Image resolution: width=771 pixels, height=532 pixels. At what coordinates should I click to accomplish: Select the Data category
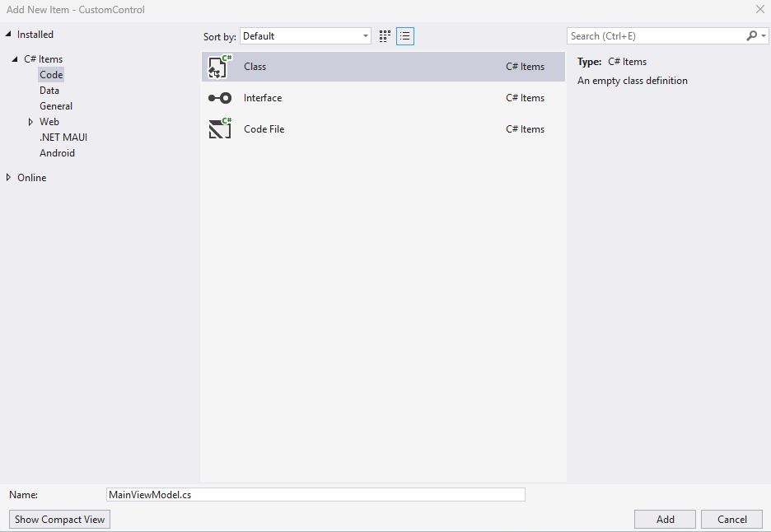pos(49,90)
